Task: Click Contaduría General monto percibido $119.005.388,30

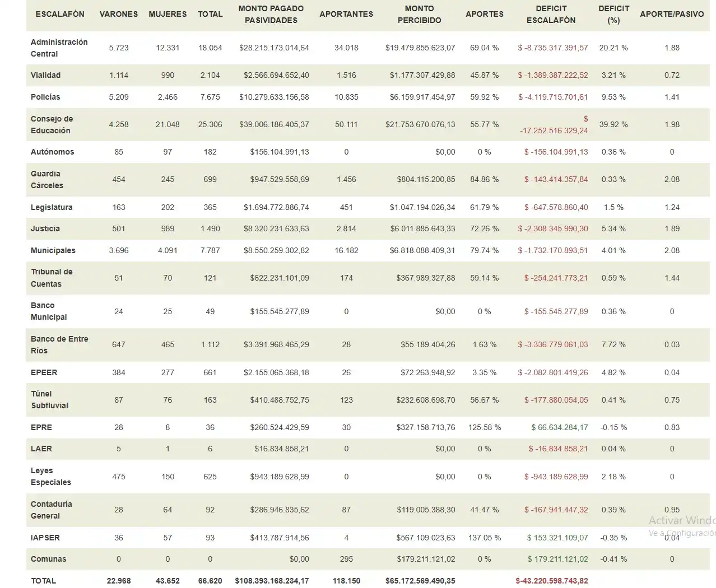Action: pyautogui.click(x=426, y=510)
